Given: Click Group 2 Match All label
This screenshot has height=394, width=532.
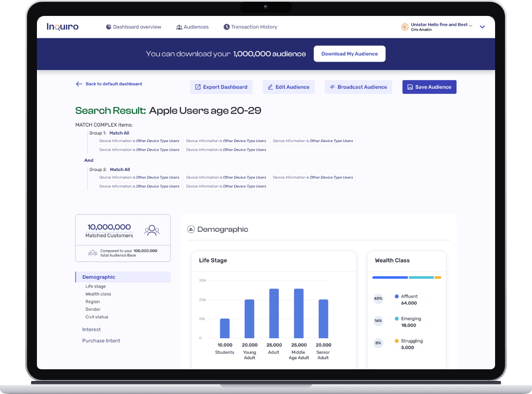Looking at the screenshot, I should 120,169.
